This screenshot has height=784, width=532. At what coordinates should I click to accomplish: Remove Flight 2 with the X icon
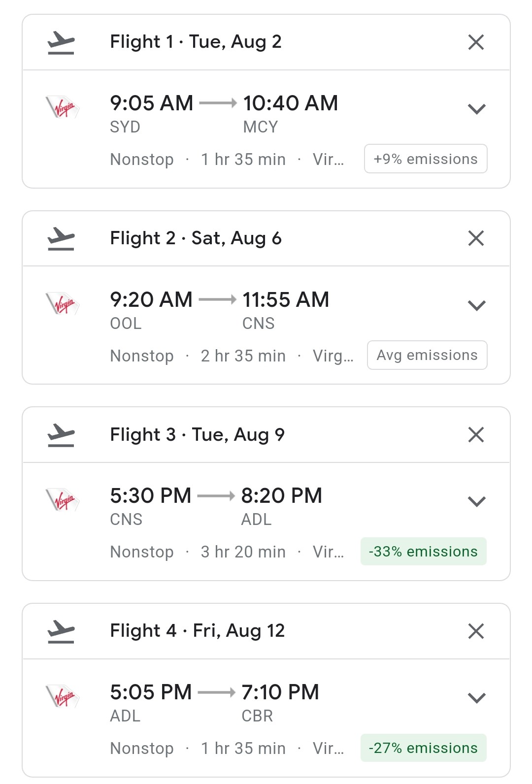pos(476,238)
